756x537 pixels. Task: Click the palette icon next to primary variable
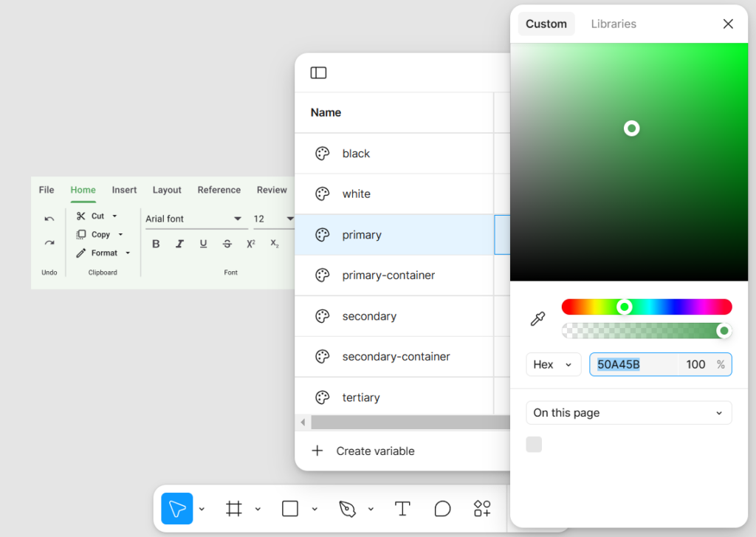[x=322, y=234]
